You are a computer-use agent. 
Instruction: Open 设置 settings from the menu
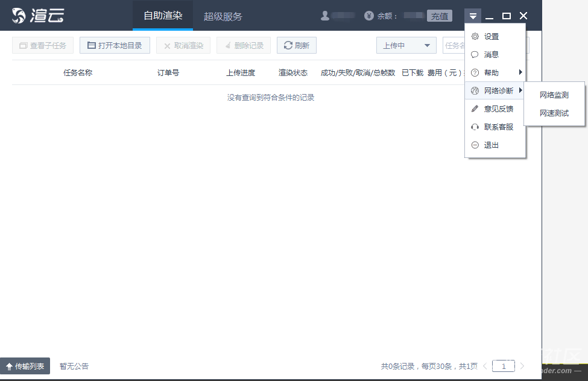491,37
